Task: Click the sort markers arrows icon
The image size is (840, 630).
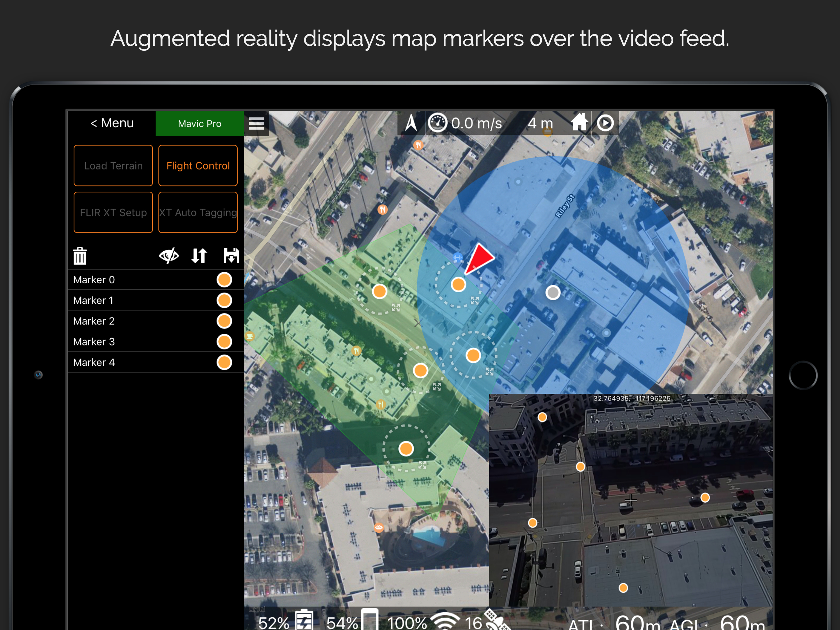Action: click(x=199, y=255)
